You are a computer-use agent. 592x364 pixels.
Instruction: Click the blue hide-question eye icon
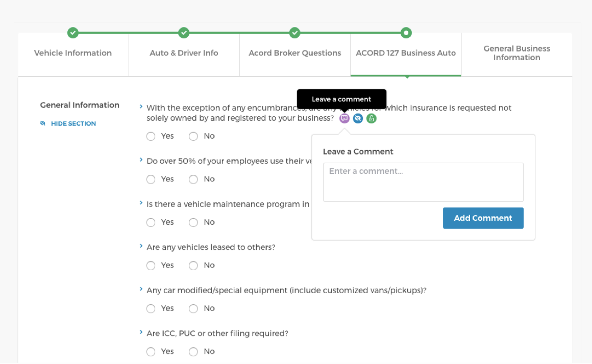coord(358,118)
